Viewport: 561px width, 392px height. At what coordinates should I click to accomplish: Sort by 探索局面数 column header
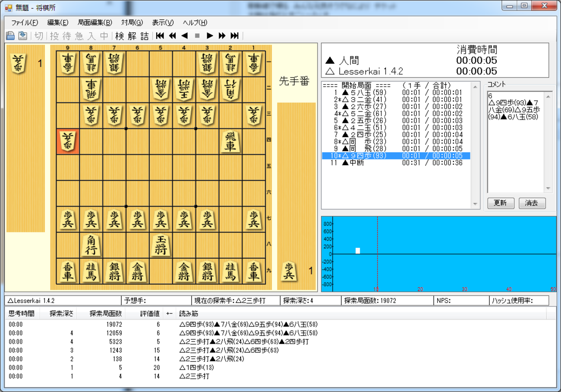pos(101,314)
